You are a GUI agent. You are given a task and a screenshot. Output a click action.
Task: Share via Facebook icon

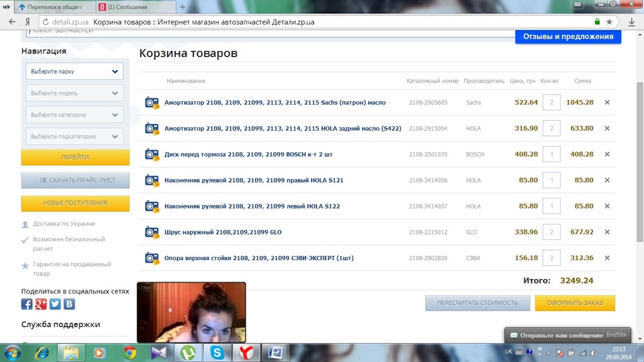coord(27,304)
